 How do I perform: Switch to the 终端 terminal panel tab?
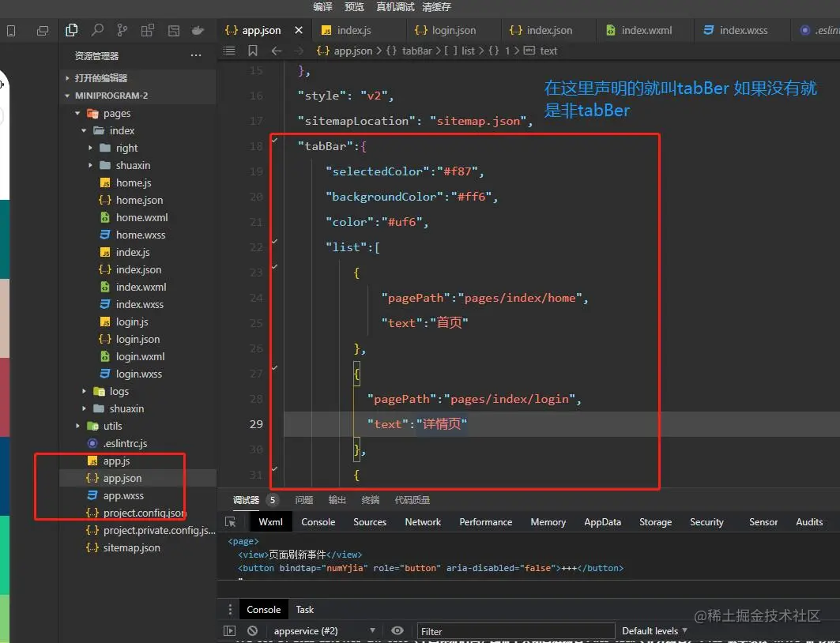point(370,500)
